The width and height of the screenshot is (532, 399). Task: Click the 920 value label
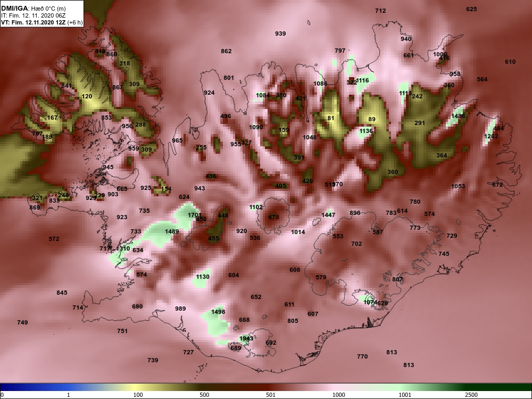click(242, 231)
